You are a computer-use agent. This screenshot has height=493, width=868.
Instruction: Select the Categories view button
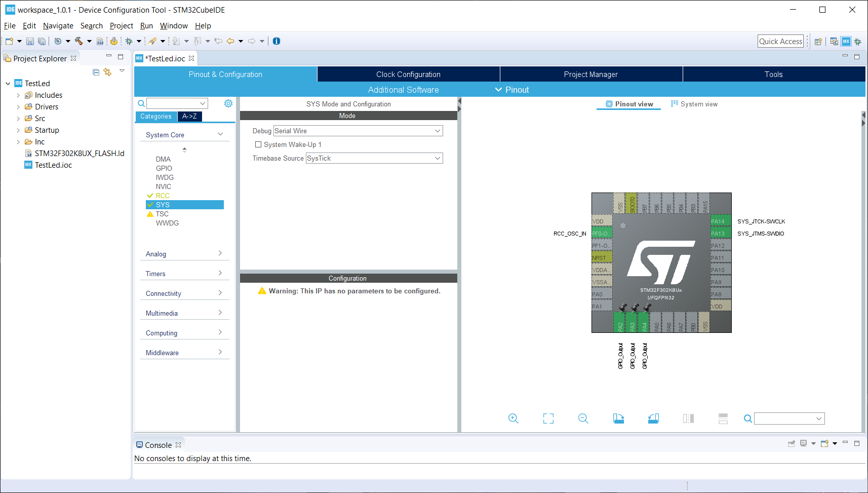click(x=156, y=117)
